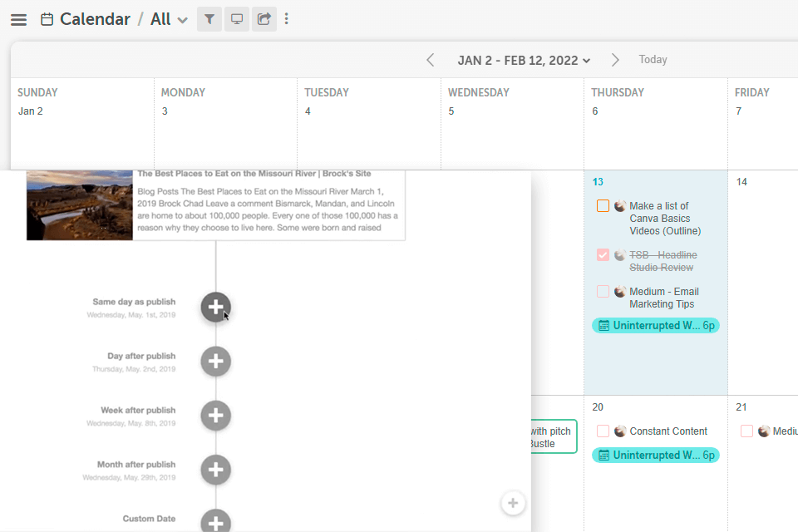
Task: Open TSB - Headline Studio Review task
Action: pyautogui.click(x=663, y=261)
